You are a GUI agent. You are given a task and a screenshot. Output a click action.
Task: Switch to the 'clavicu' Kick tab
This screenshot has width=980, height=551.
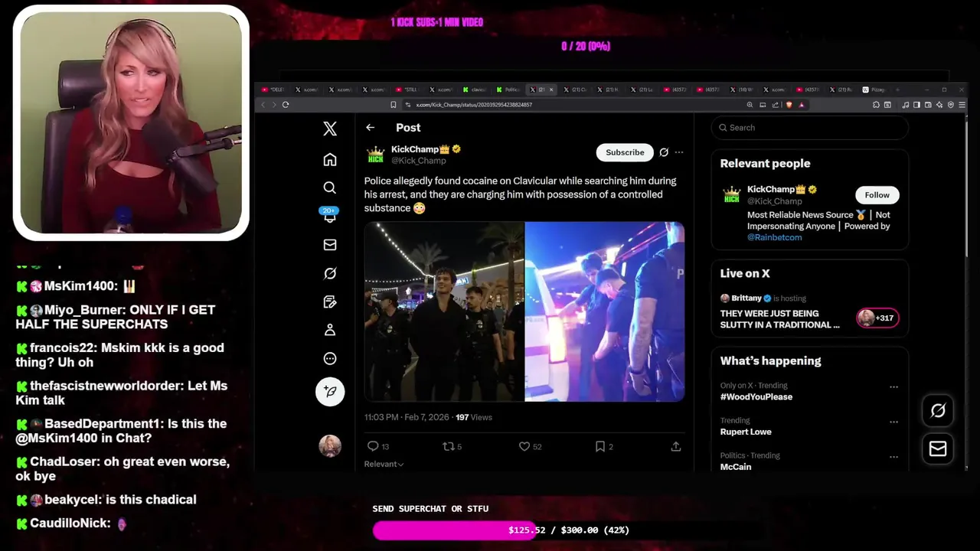(x=474, y=90)
